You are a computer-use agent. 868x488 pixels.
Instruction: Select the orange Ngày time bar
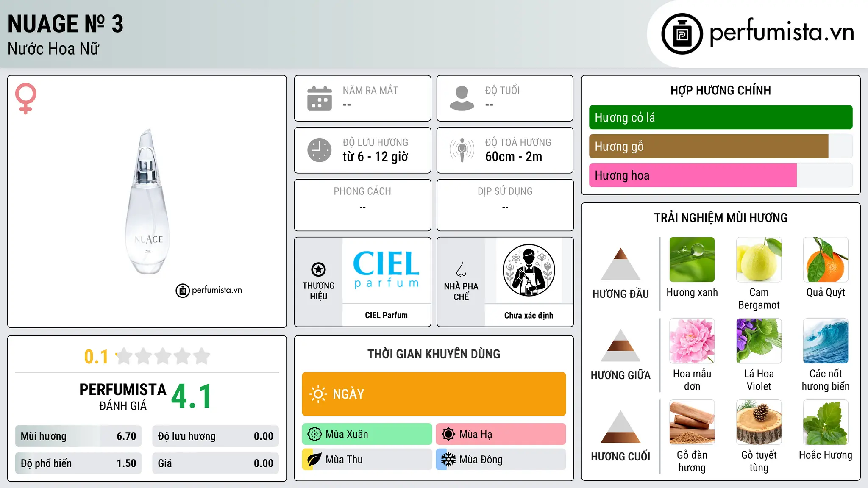(x=434, y=394)
